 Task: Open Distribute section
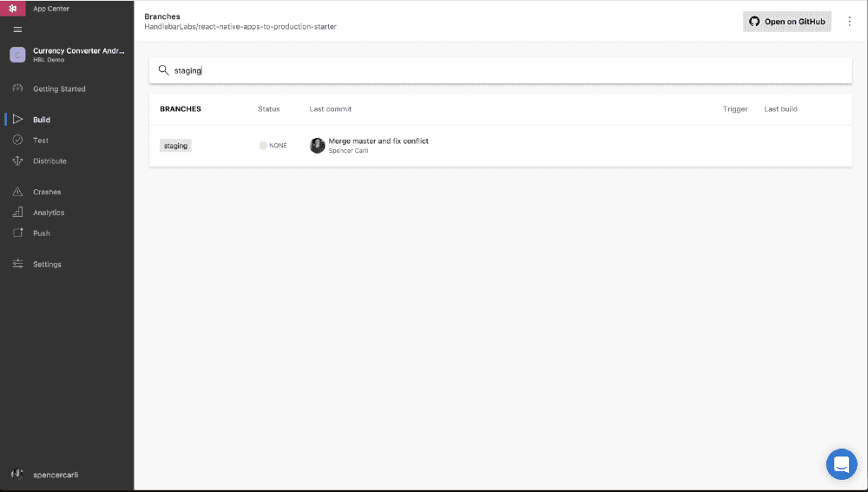(49, 161)
